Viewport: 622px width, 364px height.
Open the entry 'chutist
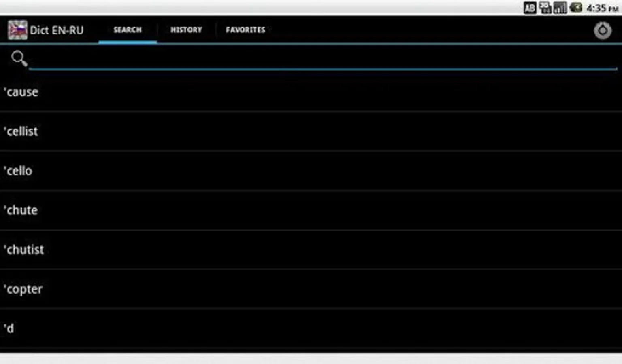coord(311,250)
